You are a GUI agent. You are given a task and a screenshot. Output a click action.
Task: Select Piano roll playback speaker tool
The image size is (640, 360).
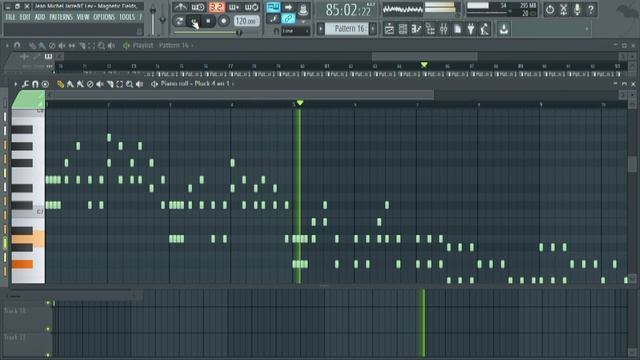[140, 84]
